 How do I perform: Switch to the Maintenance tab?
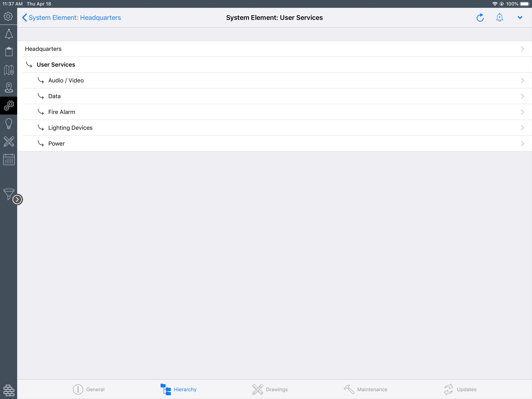pos(365,389)
